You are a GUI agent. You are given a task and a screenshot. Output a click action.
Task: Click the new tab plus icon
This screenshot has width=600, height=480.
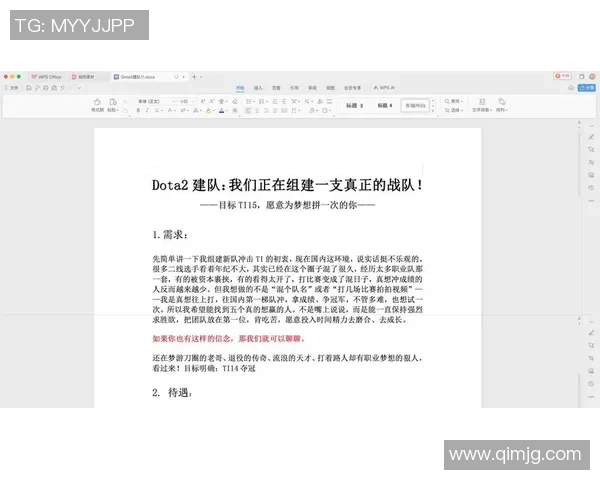click(x=194, y=77)
